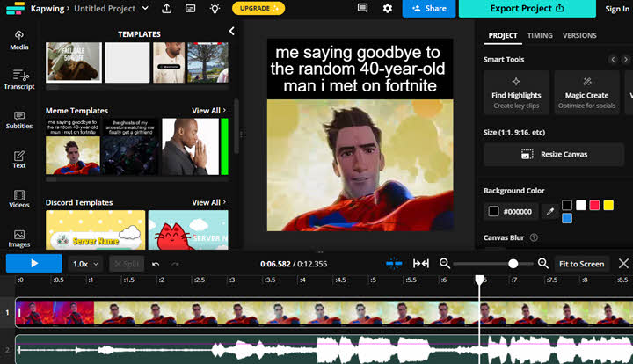Open the comments icon in top bar
Screen dimensions: 633x364
[362, 9]
